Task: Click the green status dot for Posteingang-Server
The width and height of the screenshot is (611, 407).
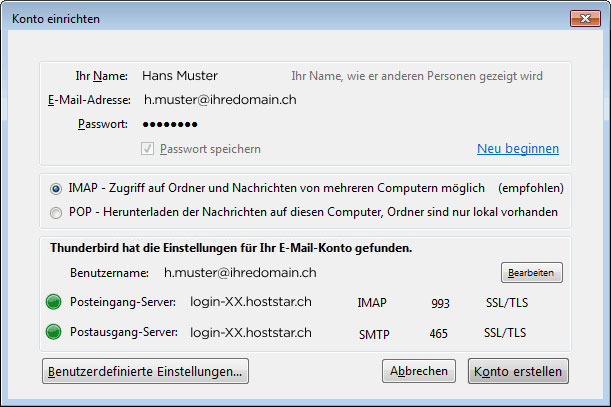Action: click(x=53, y=302)
